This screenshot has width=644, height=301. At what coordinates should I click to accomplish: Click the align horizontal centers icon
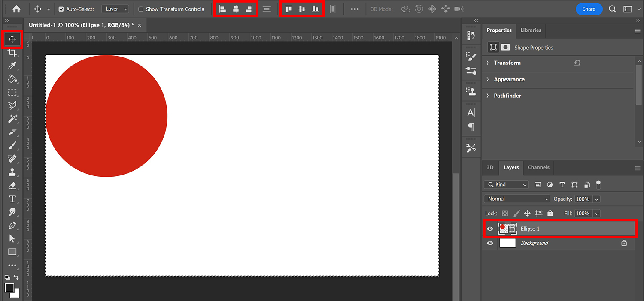(x=235, y=9)
